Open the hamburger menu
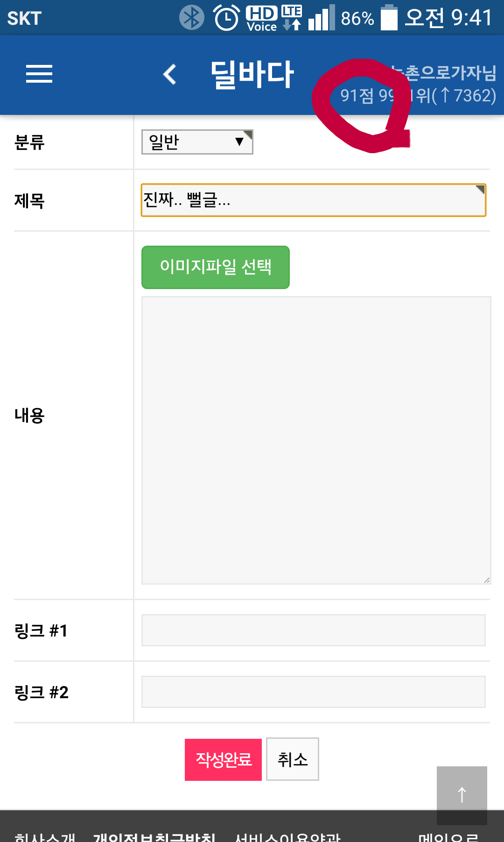This screenshot has height=842, width=504. [39, 74]
